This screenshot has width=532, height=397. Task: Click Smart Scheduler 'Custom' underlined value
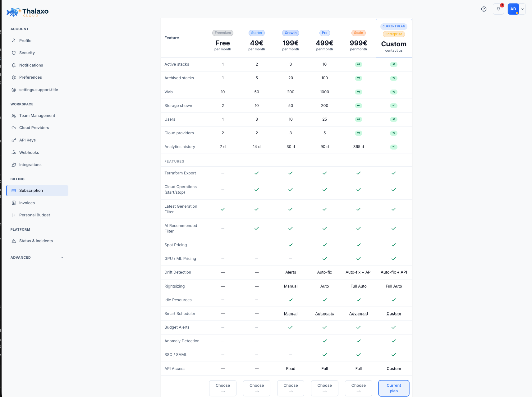click(x=394, y=314)
